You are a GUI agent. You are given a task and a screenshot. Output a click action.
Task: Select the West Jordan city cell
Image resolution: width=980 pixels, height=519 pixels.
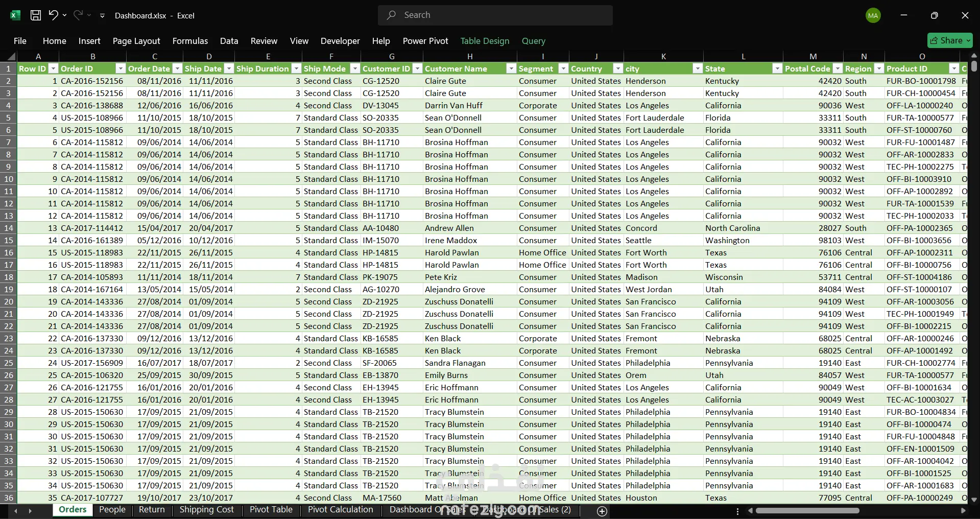click(x=663, y=289)
